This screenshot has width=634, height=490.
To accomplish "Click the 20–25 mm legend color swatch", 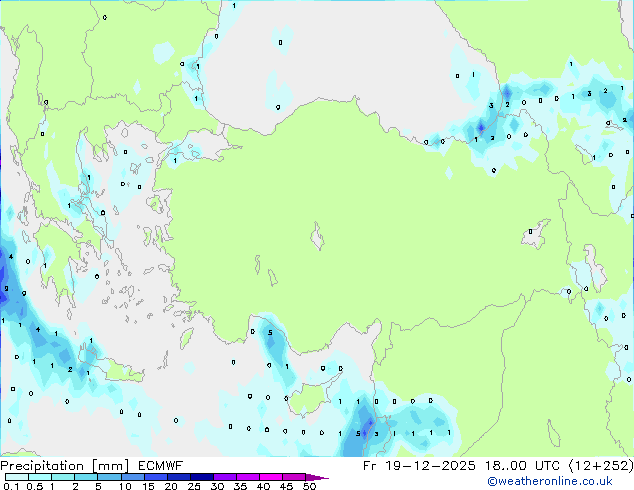I will click(x=179, y=477).
